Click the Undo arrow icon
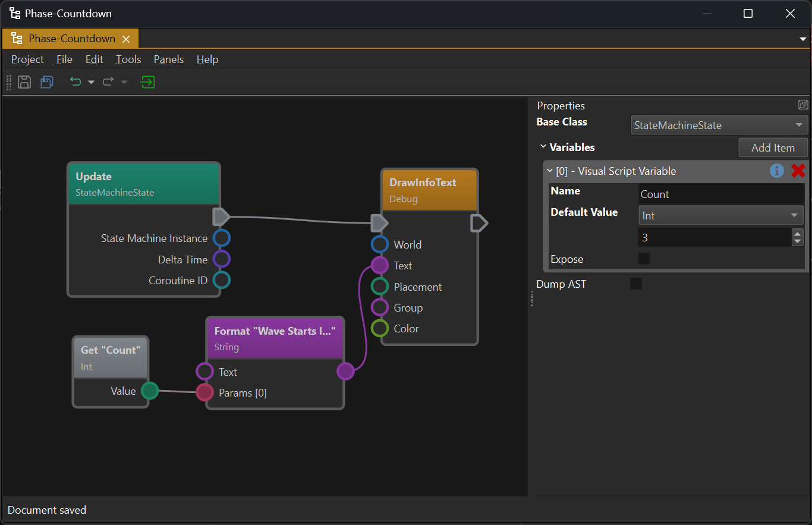Screen dimensions: 812x525 point(75,81)
